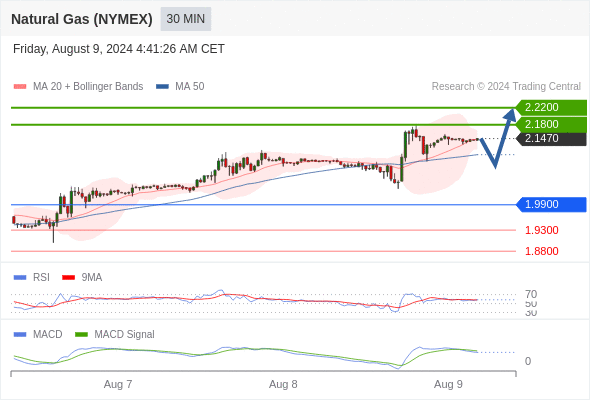Click the Aug 7 date axis label
Image resolution: width=590 pixels, height=400 pixels.
pyautogui.click(x=118, y=384)
